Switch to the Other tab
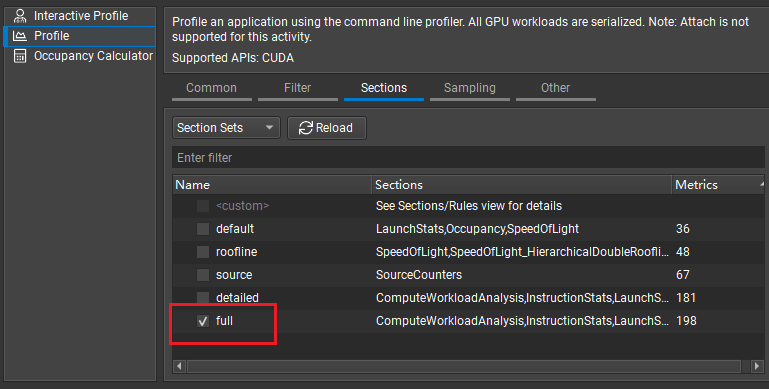The height and width of the screenshot is (389, 769). (556, 88)
